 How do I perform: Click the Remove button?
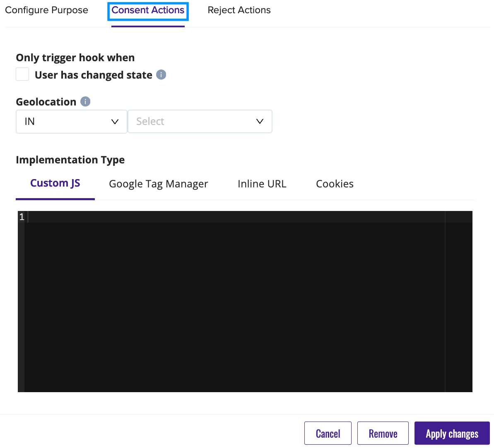pos(383,433)
